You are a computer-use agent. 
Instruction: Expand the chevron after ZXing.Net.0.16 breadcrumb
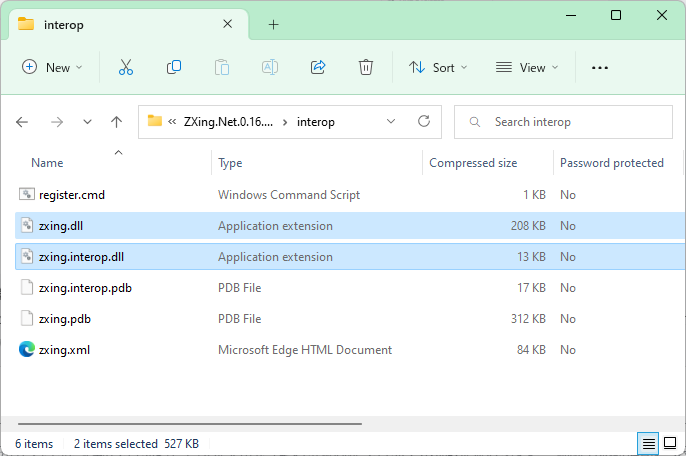[x=285, y=122]
